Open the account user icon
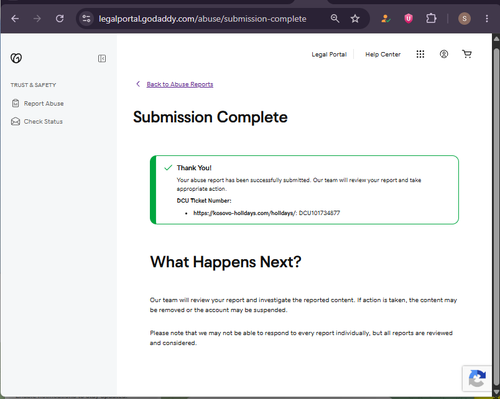Image resolution: width=500 pixels, height=399 pixels. pyautogui.click(x=444, y=54)
